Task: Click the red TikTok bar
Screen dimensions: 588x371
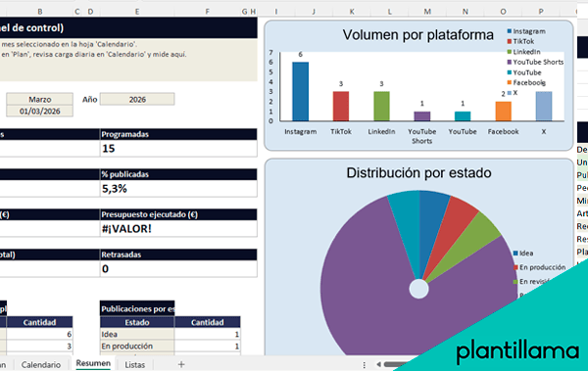Action: (341, 106)
